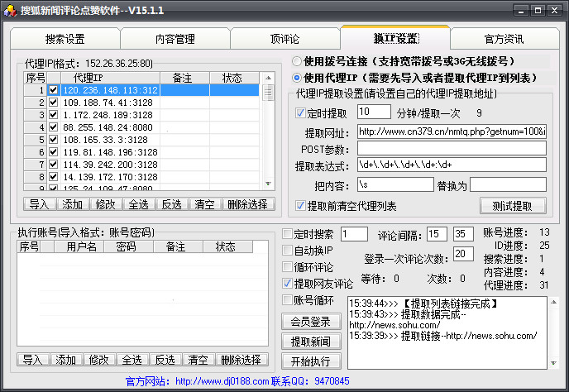Open the 顶评论 tab
Viewport: 569px width, 392px height.
point(284,39)
